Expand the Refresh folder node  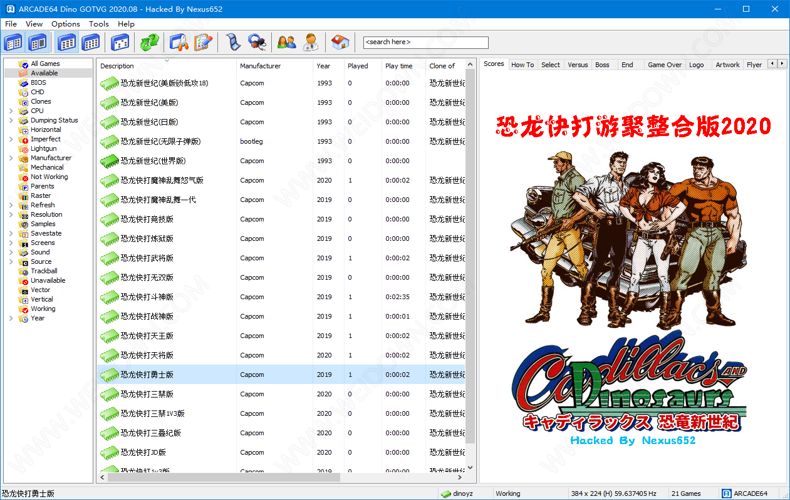click(x=11, y=205)
